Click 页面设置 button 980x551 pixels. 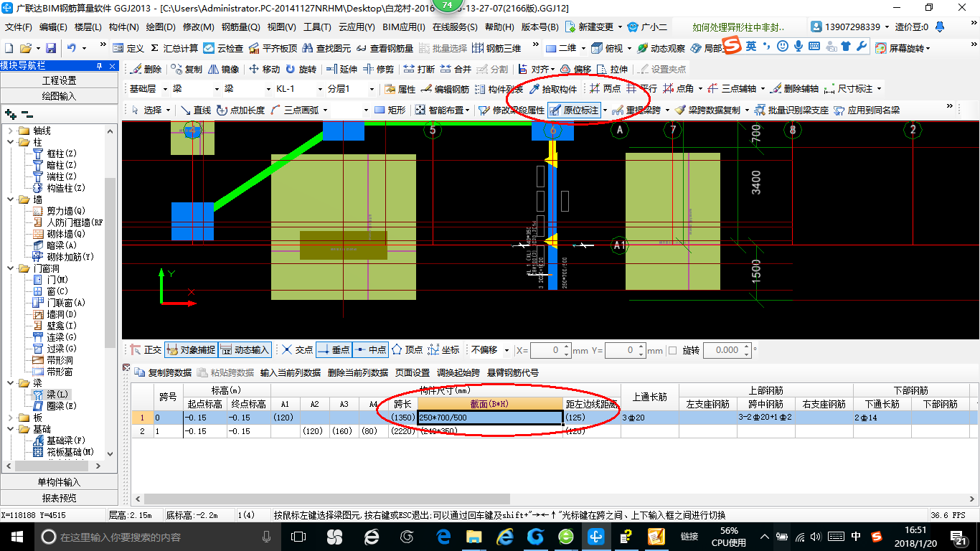click(413, 372)
